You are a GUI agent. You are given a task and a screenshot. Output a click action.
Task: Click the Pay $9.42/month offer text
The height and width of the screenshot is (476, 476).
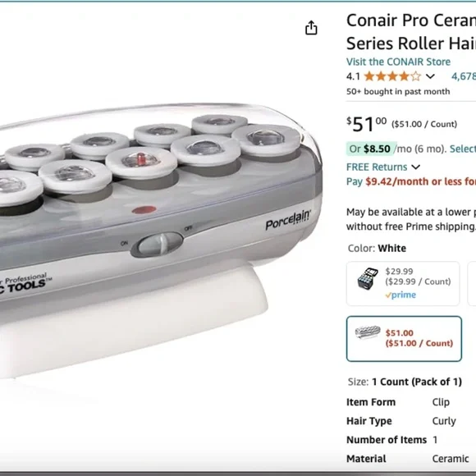[411, 181]
